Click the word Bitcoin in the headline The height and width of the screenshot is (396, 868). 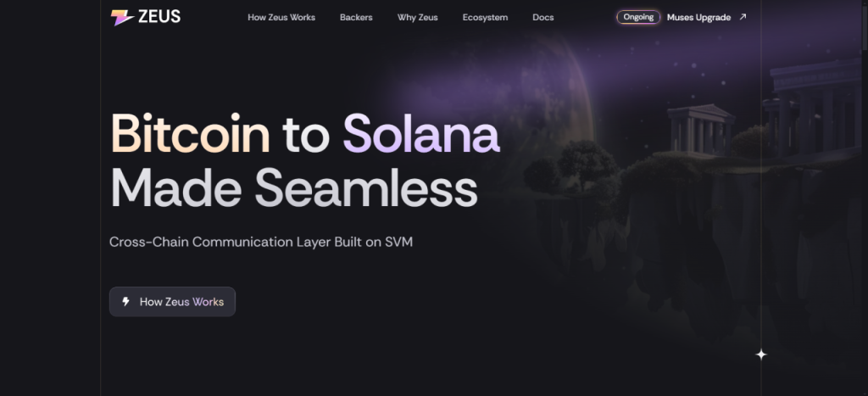pos(190,134)
